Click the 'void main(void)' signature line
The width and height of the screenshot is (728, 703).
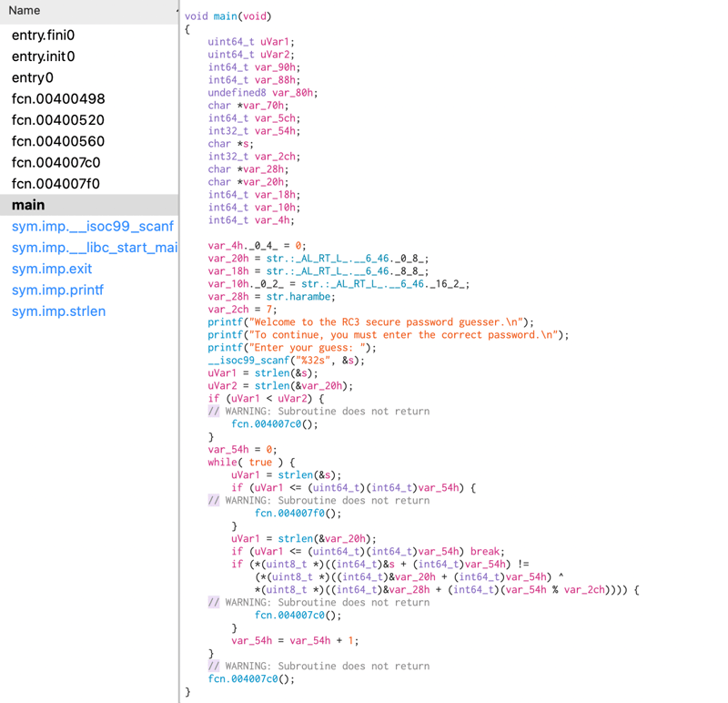pyautogui.click(x=228, y=16)
